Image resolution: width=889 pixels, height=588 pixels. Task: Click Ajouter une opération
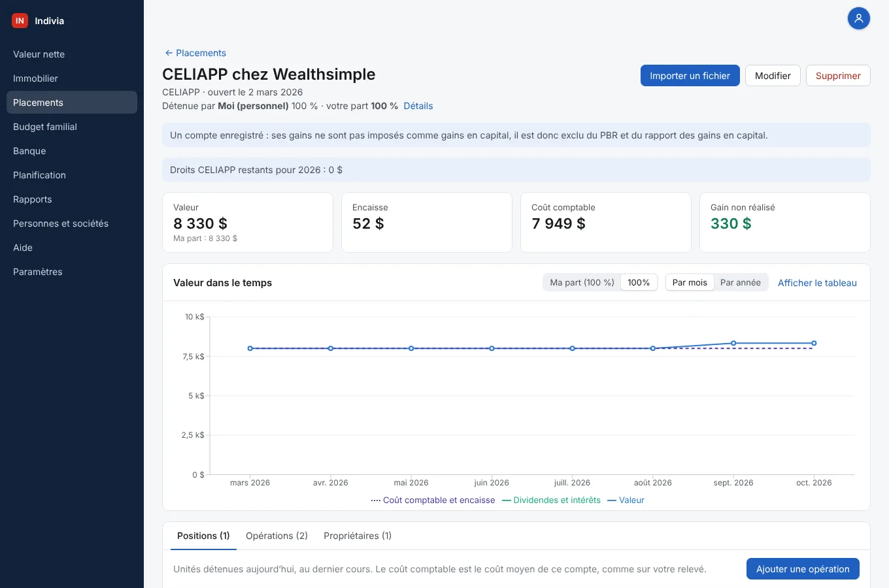click(x=803, y=569)
